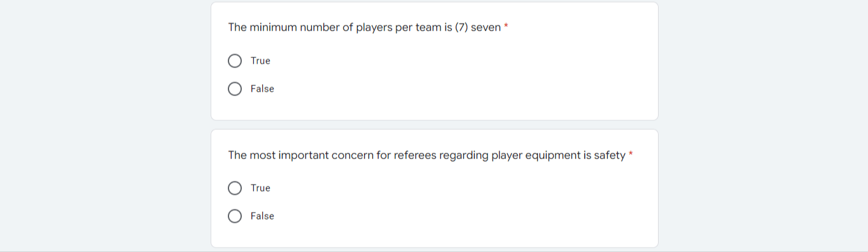The width and height of the screenshot is (868, 252).
Task: Click the "False" label under seven players question
Action: tap(262, 89)
